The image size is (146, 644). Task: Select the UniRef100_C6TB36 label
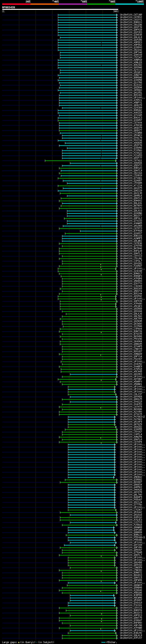(131, 243)
